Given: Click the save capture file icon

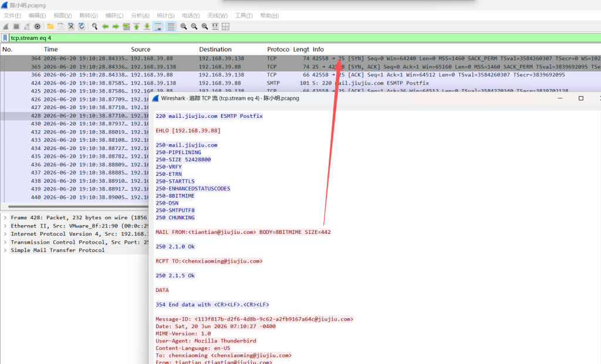Looking at the screenshot, I should point(60,26).
